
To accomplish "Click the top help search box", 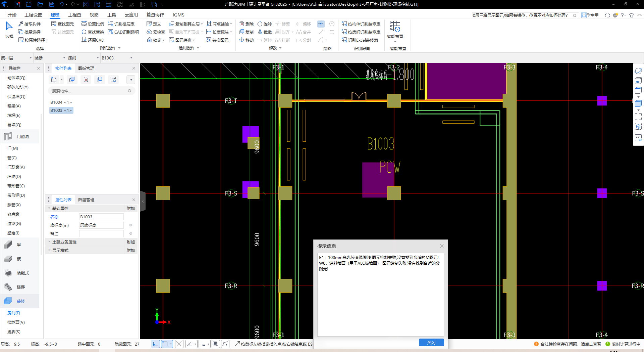I will tap(525, 15).
